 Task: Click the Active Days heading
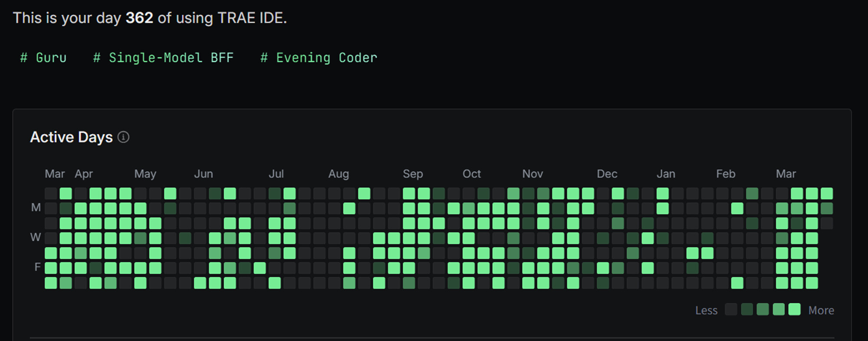tap(71, 137)
